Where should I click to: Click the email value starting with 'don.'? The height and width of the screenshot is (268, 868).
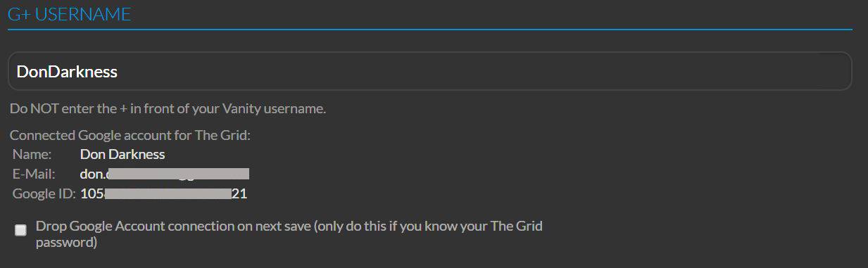click(x=165, y=174)
